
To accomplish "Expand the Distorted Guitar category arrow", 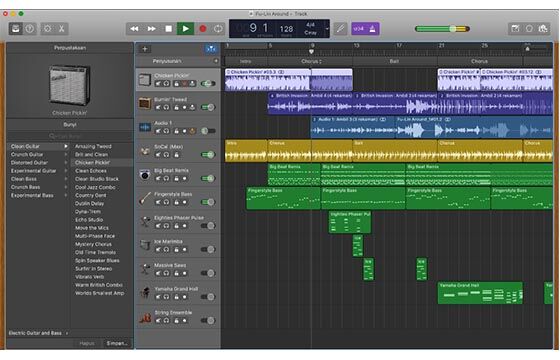I will pyautogui.click(x=66, y=163).
